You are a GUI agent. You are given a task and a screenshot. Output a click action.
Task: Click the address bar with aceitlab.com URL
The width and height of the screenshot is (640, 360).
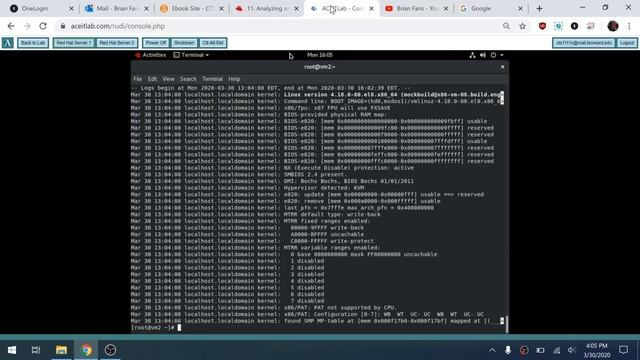282,26
